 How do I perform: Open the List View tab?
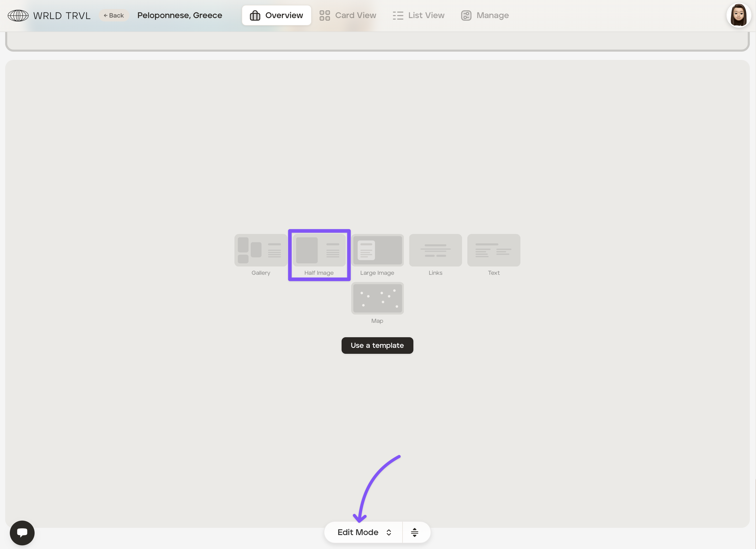pos(418,15)
